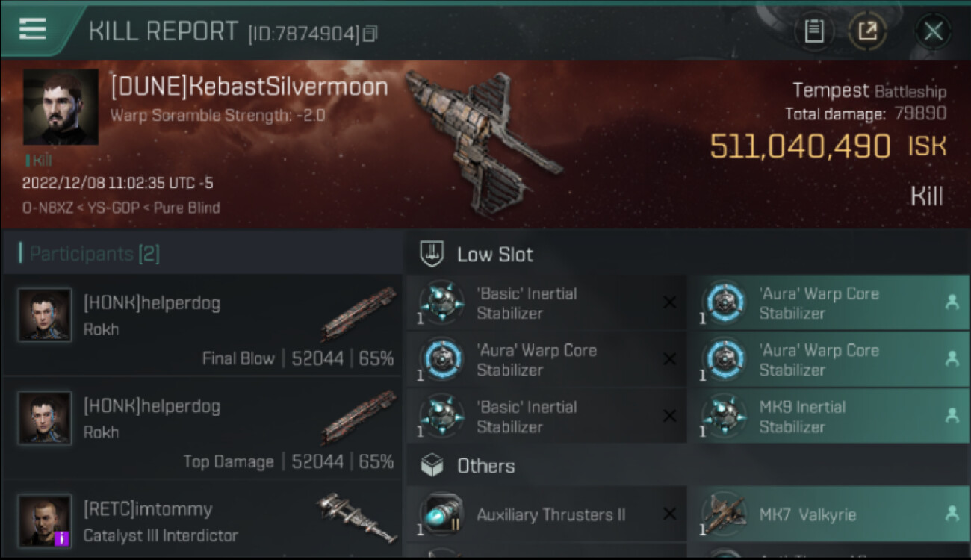This screenshot has height=560, width=971.
Task: Open the hamburger menu
Action: (x=32, y=29)
